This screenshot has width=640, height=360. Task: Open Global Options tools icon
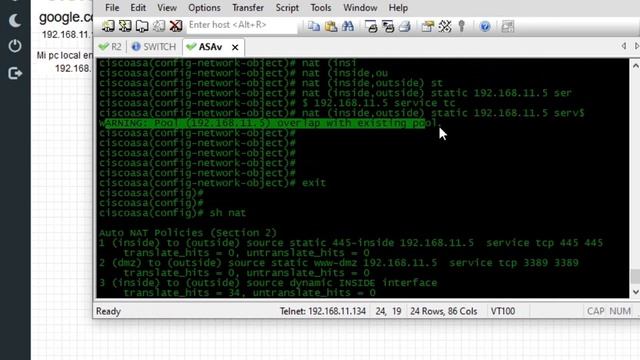click(445, 26)
